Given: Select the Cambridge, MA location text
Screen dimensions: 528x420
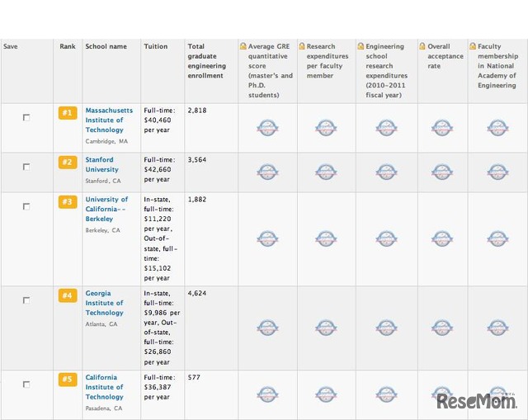Looking at the screenshot, I should (106, 141).
